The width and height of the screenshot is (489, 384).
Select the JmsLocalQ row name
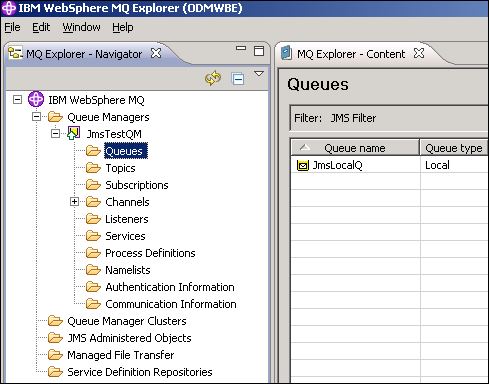pos(337,165)
